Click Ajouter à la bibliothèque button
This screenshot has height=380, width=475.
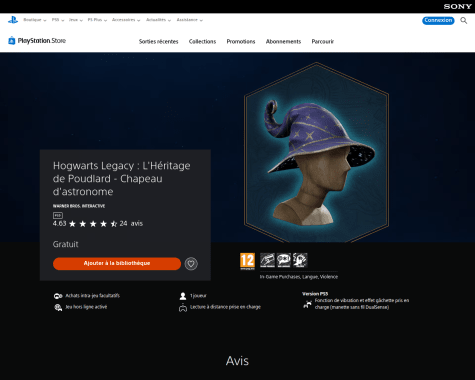[117, 263]
